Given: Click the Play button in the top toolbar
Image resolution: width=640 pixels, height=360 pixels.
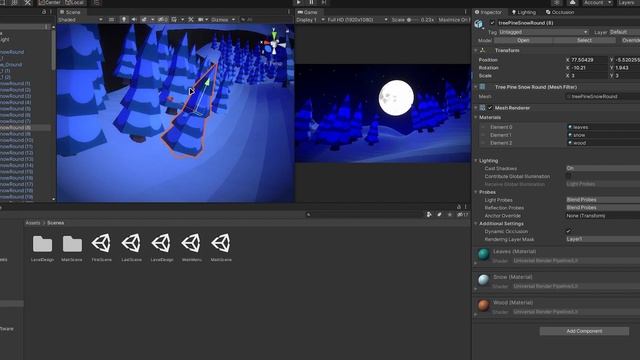Looking at the screenshot, I should (299, 2).
